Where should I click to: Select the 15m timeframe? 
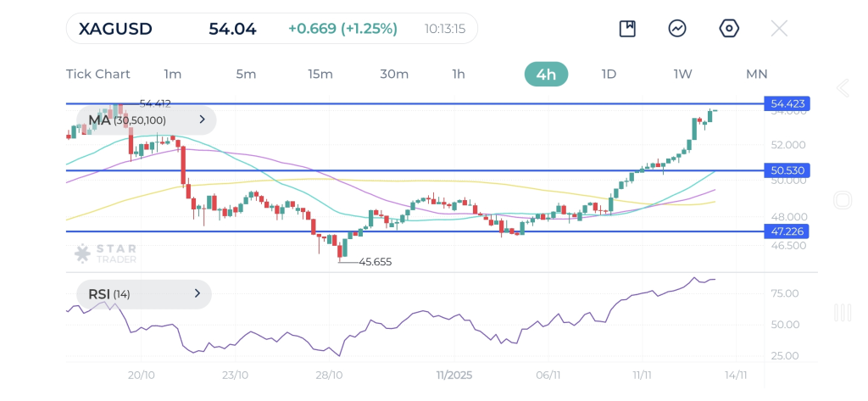320,74
